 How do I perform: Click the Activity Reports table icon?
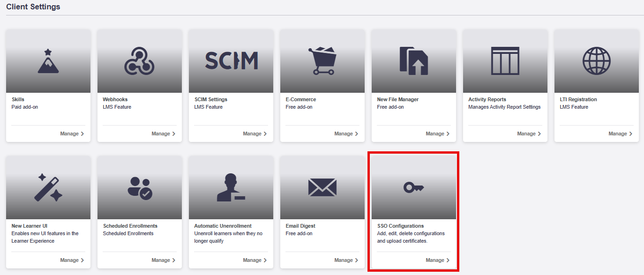(505, 61)
